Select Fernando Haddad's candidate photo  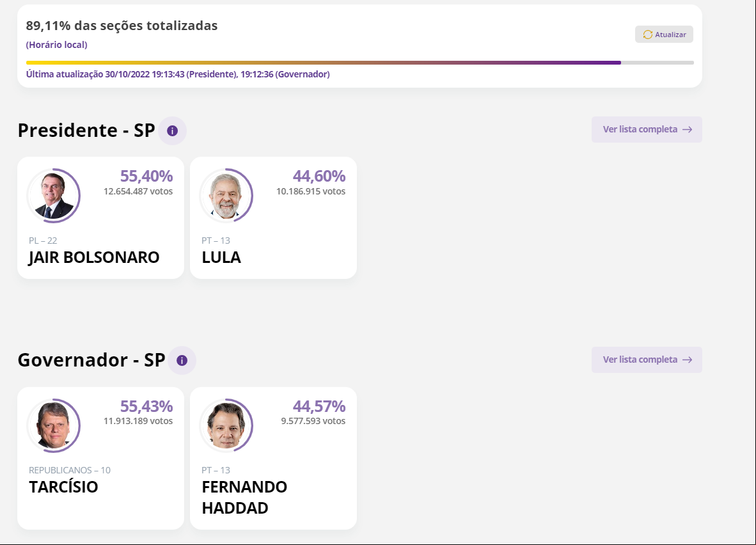[226, 425]
